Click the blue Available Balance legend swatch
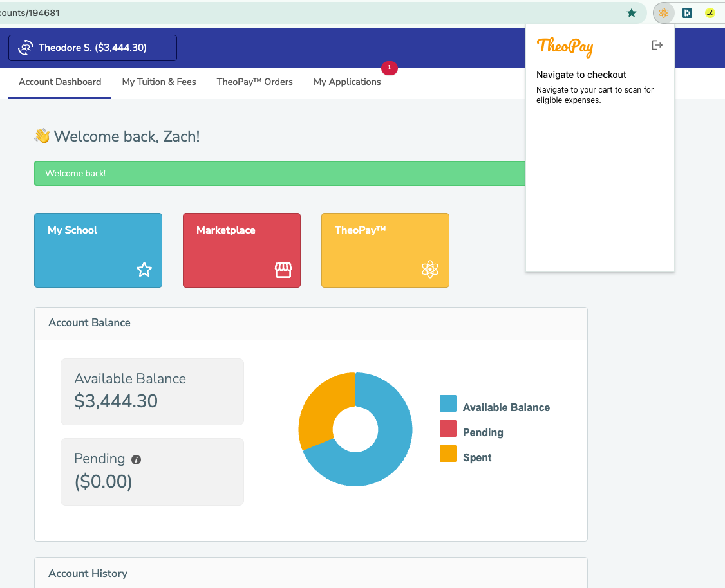This screenshot has height=588, width=725. click(x=448, y=403)
